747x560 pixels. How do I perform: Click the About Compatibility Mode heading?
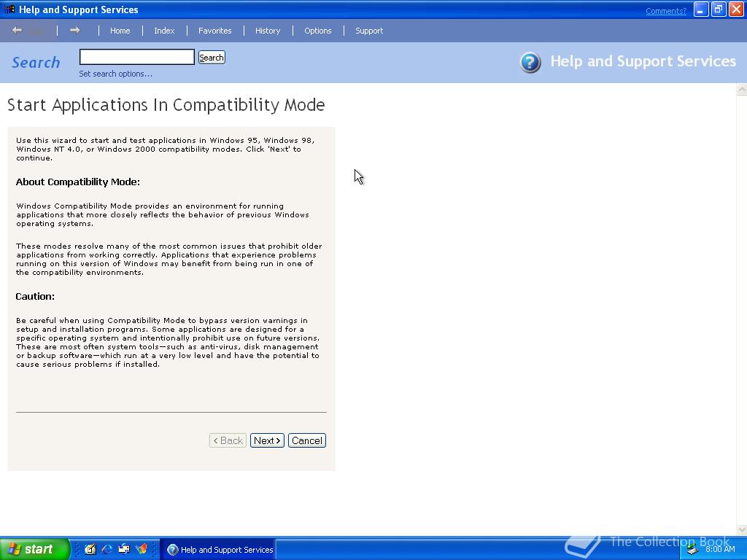77,182
